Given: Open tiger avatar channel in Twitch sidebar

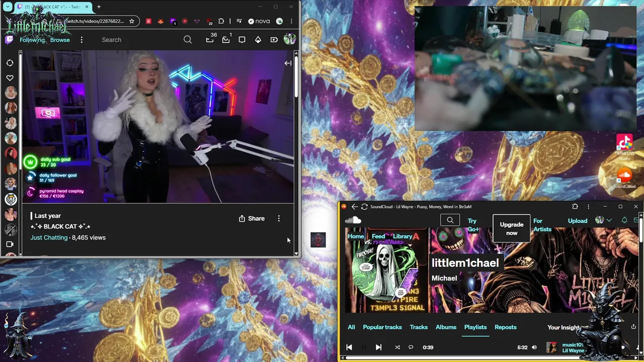Looking at the screenshot, I should tap(11, 199).
